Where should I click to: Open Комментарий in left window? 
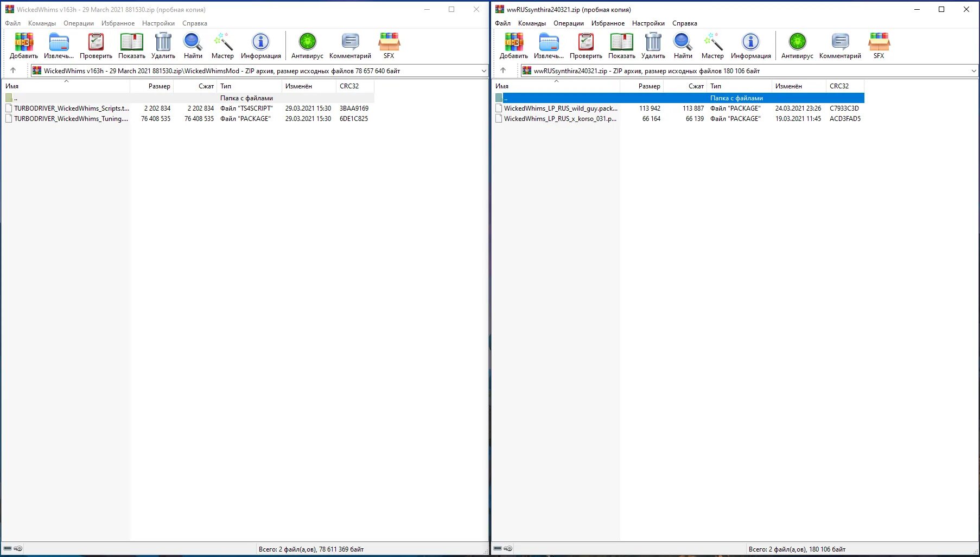click(350, 46)
